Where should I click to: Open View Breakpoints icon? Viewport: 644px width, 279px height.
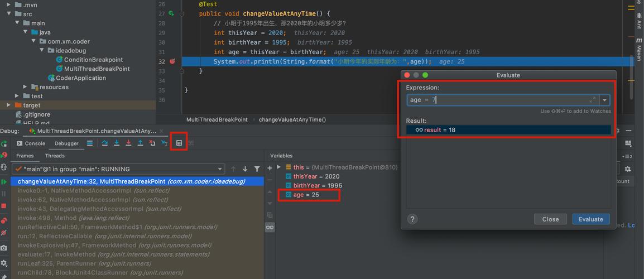click(4, 220)
